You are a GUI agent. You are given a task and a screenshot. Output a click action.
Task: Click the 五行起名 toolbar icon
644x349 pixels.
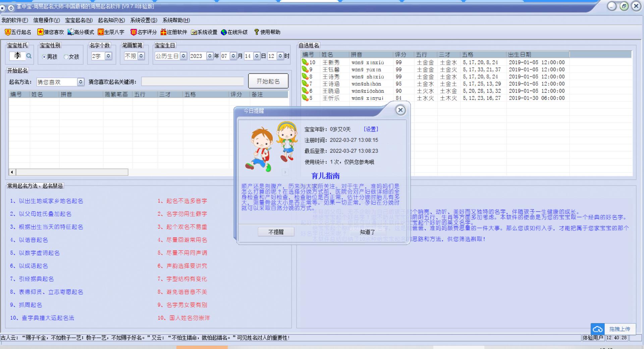click(x=7, y=32)
